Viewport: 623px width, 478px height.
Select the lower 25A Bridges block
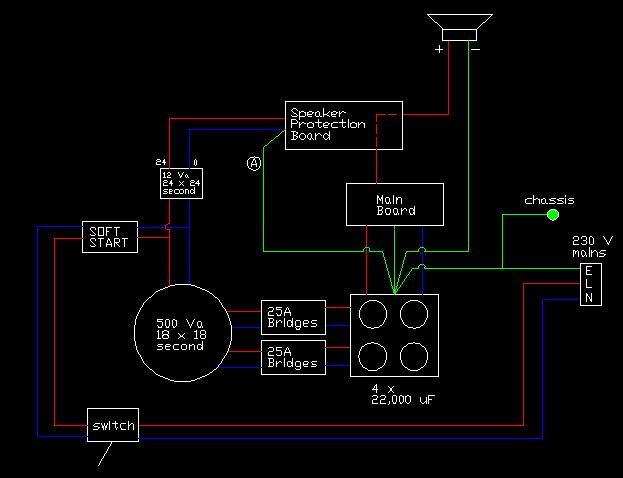(x=293, y=357)
